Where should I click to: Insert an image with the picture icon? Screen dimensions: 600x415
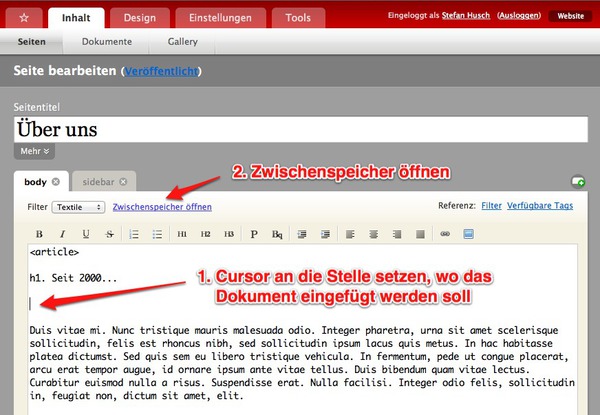point(468,234)
